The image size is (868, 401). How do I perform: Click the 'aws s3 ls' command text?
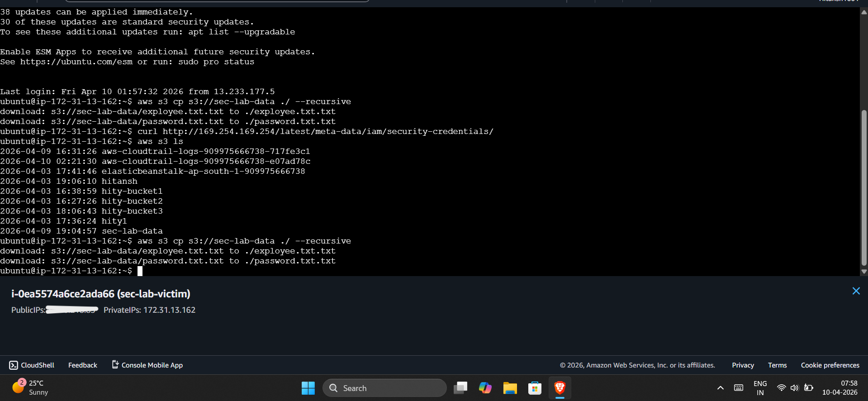coord(160,141)
